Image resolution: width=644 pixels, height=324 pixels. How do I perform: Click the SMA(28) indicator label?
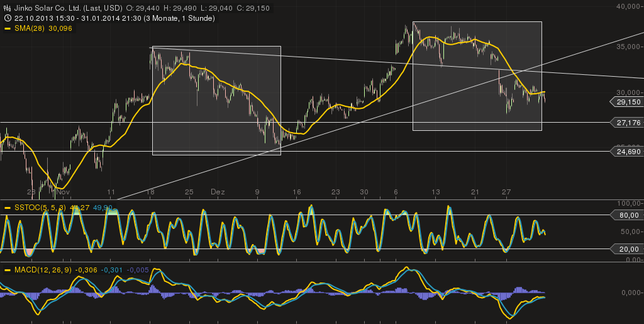[29, 28]
